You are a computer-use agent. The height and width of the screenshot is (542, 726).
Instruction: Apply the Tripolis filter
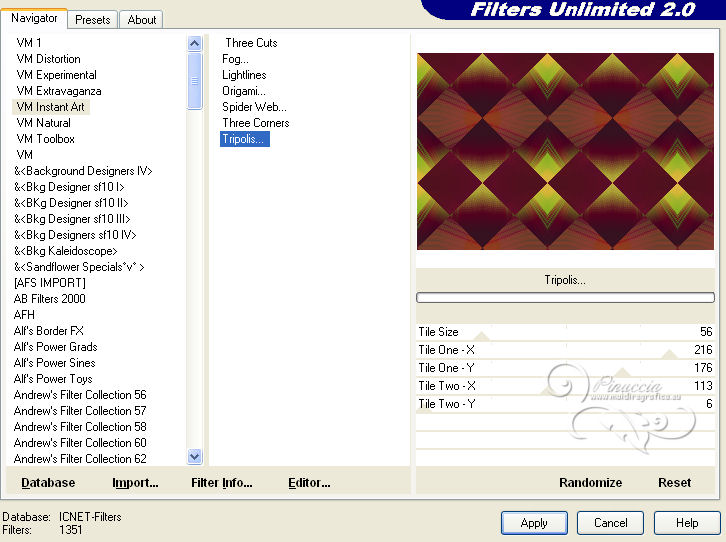click(x=534, y=523)
